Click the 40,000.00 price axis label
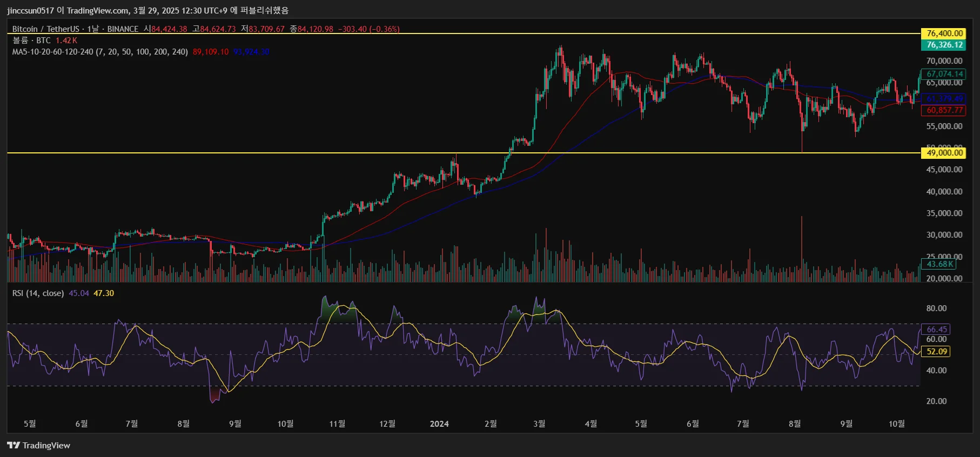This screenshot has width=980, height=457. (x=944, y=192)
